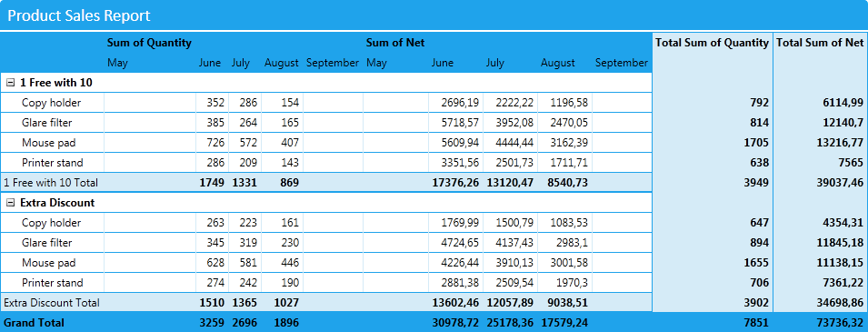
Task: Click the grand total net value 73736,32
Action: 843,323
